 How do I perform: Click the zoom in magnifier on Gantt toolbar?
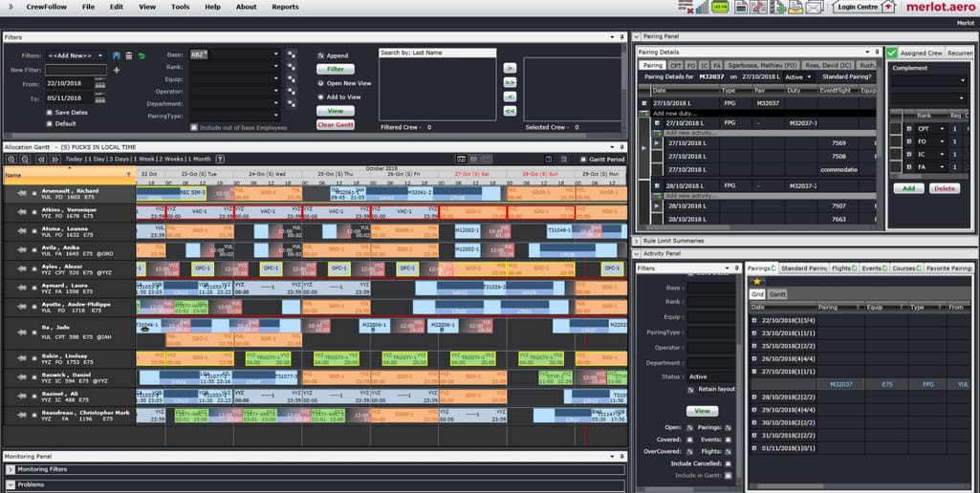pyautogui.click(x=11, y=159)
